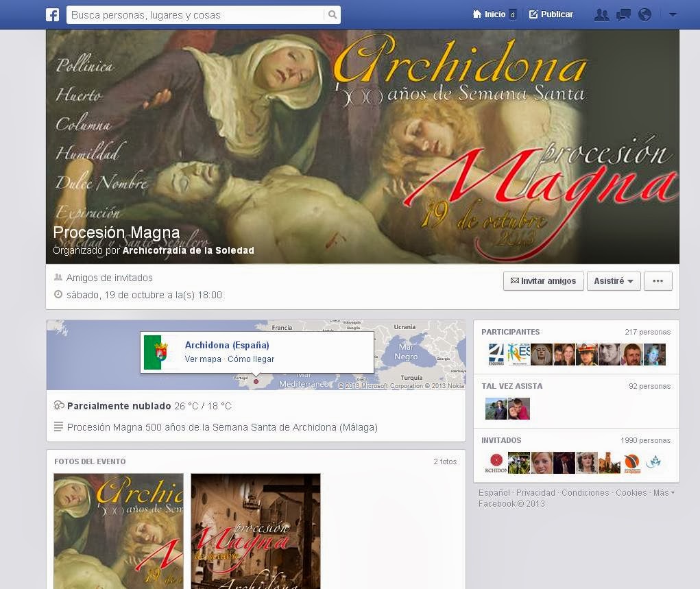Click Archidona red emblem avatar in Invitados

click(496, 463)
